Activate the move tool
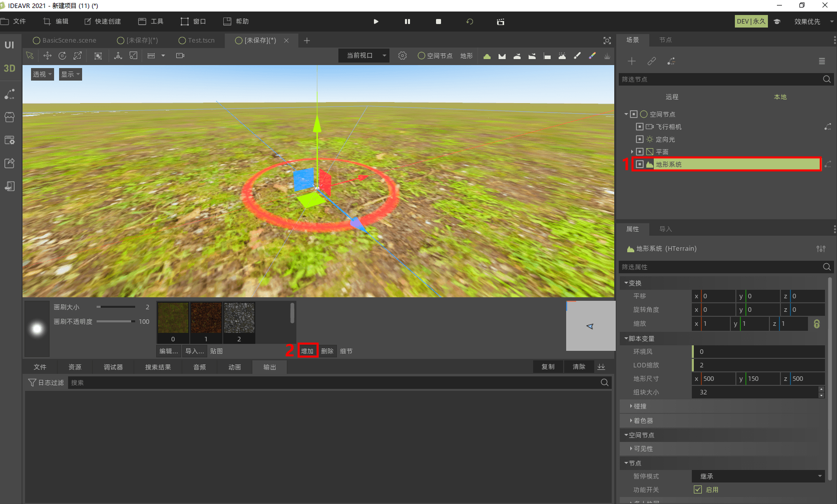This screenshot has height=504, width=837. coord(48,56)
